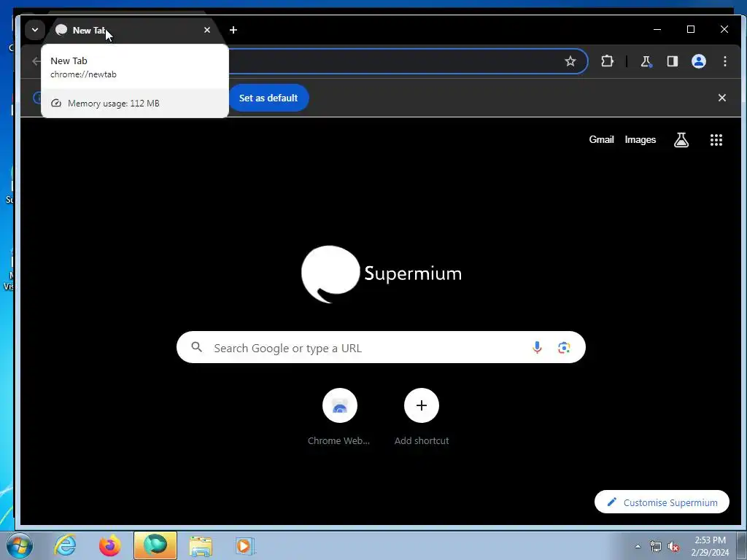Open Chrome Labs flask icon in toolbar
Viewport: 747px width, 560px height.
point(646,61)
